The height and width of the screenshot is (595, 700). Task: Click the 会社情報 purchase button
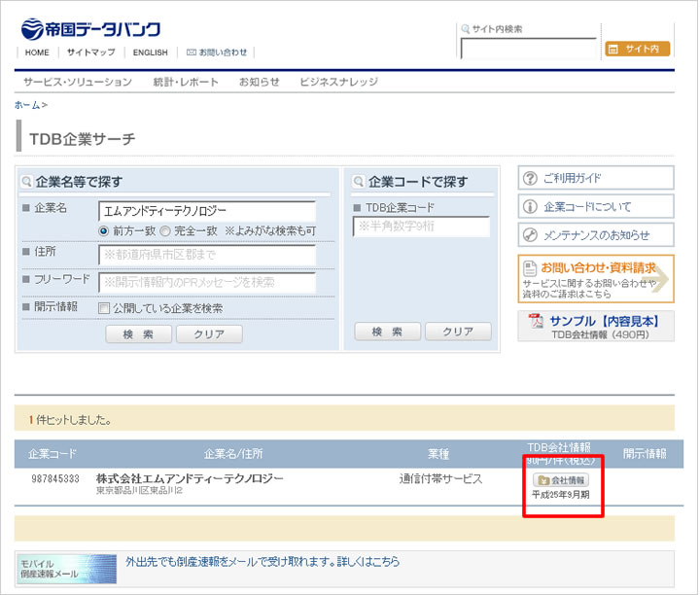[561, 480]
